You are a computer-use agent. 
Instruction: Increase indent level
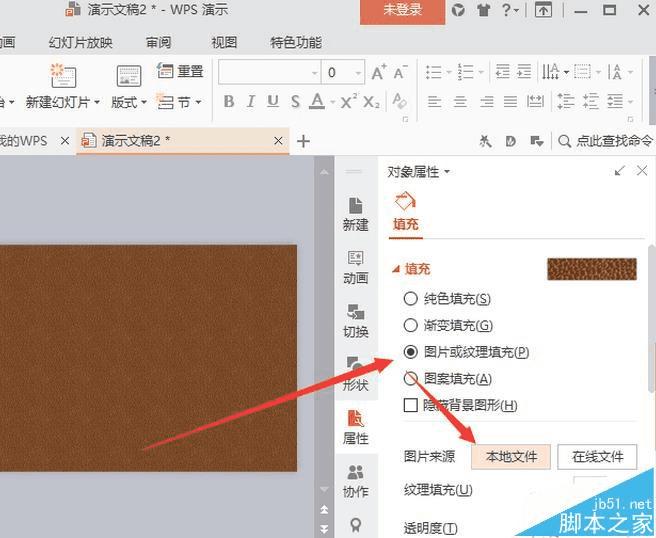(524, 72)
